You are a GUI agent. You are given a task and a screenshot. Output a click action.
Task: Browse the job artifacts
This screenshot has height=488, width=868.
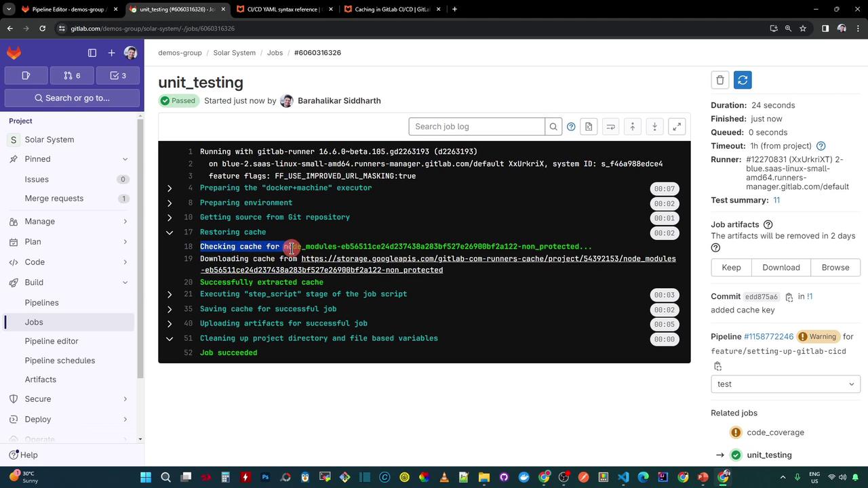point(835,268)
